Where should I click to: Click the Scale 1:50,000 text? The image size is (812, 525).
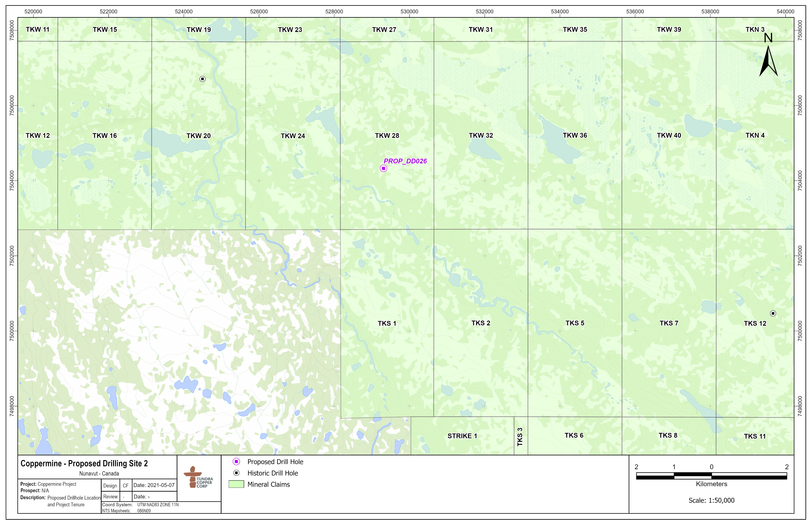tap(711, 500)
